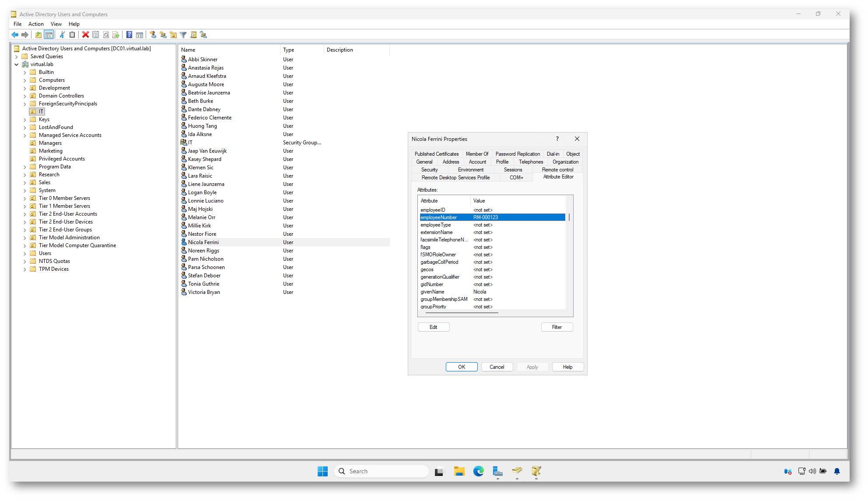
Task: Click the funnel Filter Options toolbar icon
Action: [x=183, y=35]
